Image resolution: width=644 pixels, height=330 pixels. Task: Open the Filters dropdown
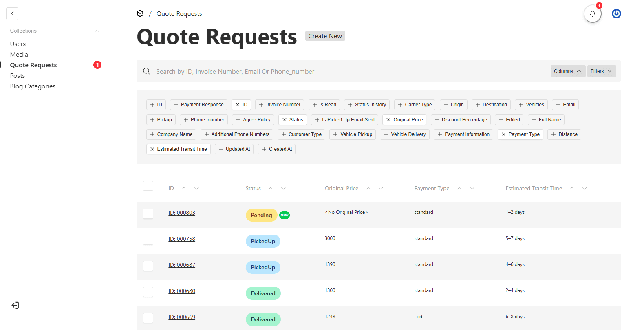pyautogui.click(x=602, y=71)
